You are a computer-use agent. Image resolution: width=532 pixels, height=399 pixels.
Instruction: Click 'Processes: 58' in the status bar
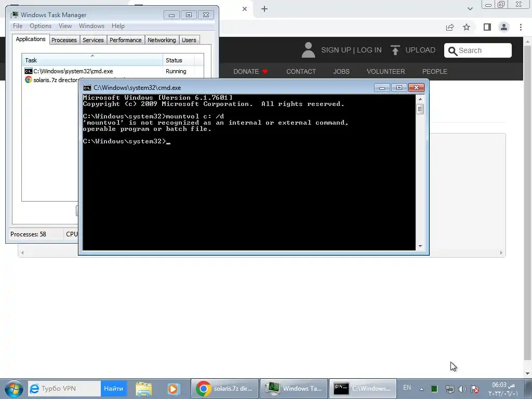click(x=28, y=234)
